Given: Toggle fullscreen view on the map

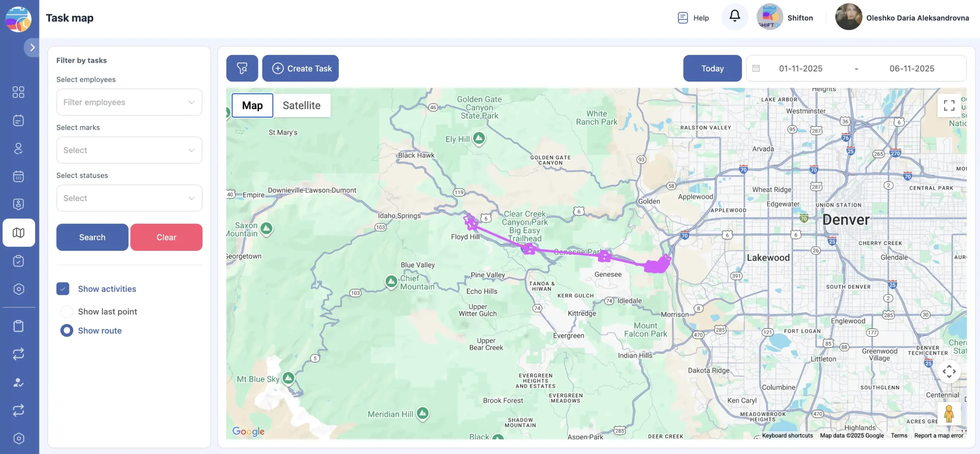Looking at the screenshot, I should click(949, 105).
